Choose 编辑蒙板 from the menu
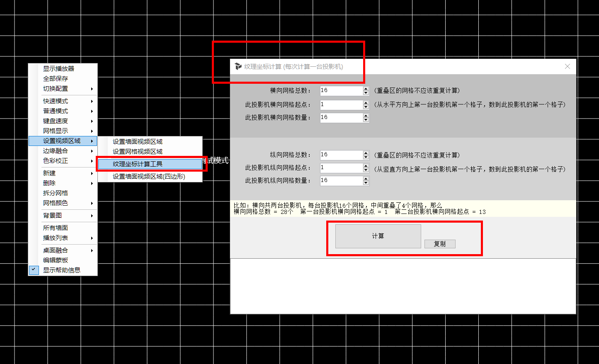Screen dimensions: 599x364 pos(63,260)
